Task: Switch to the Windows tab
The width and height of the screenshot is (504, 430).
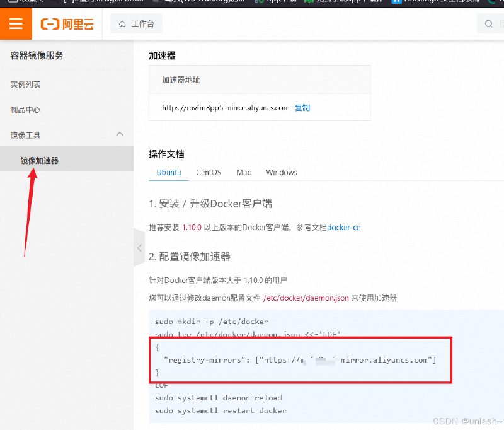Action: click(282, 173)
